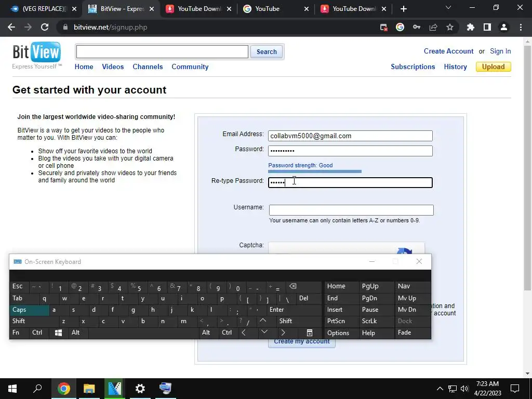Bookmark this page with the star

[x=450, y=27]
